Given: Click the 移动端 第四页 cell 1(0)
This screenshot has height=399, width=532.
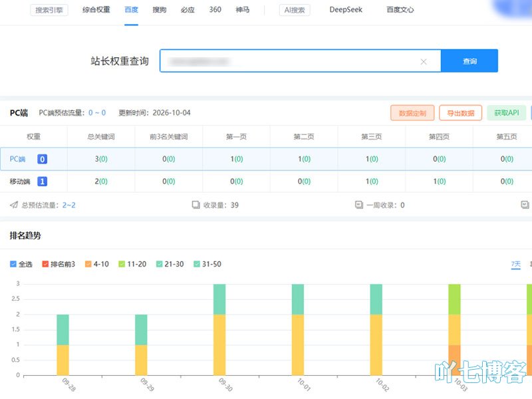Looking at the screenshot, I should pyautogui.click(x=440, y=181).
